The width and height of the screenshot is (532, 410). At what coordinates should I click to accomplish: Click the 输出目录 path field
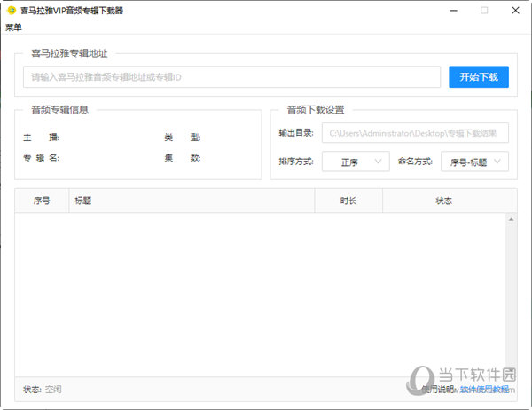415,133
